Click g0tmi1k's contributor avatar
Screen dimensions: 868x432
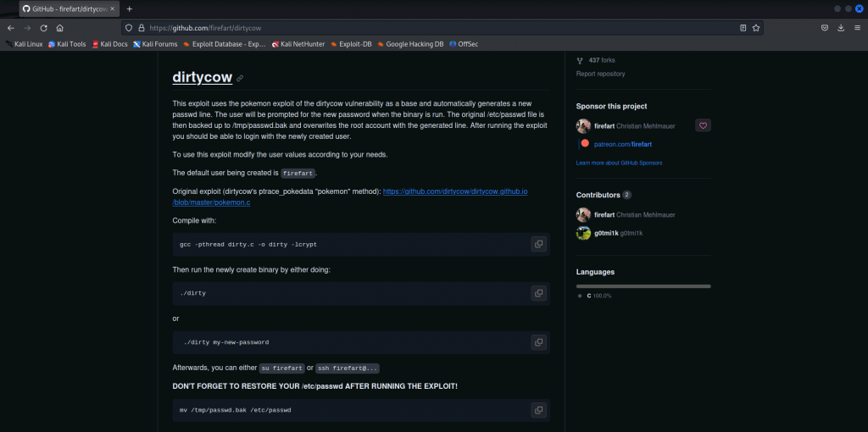(583, 233)
